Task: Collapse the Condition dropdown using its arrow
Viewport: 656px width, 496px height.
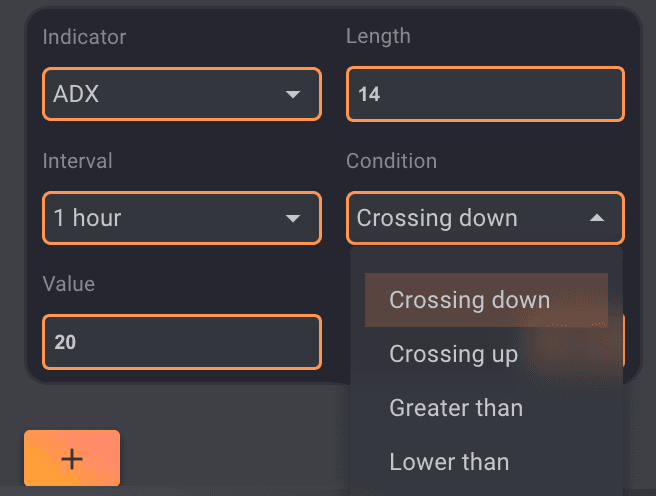Action: 597,218
